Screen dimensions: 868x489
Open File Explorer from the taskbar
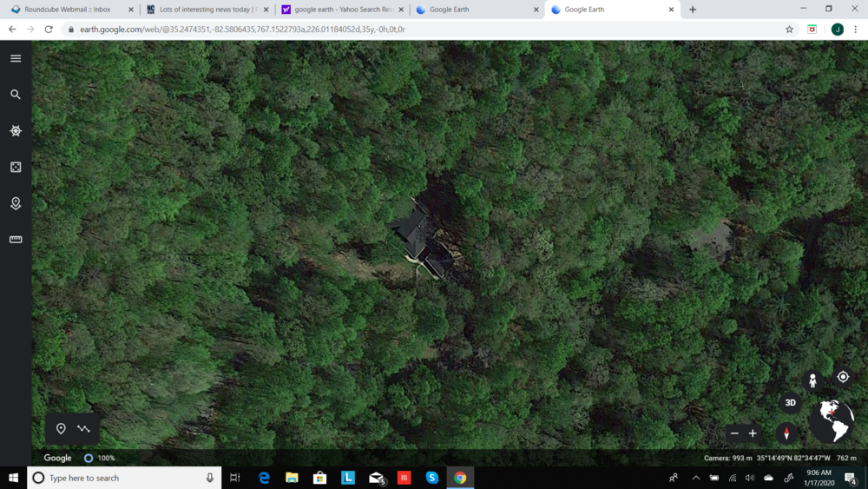[x=292, y=478]
